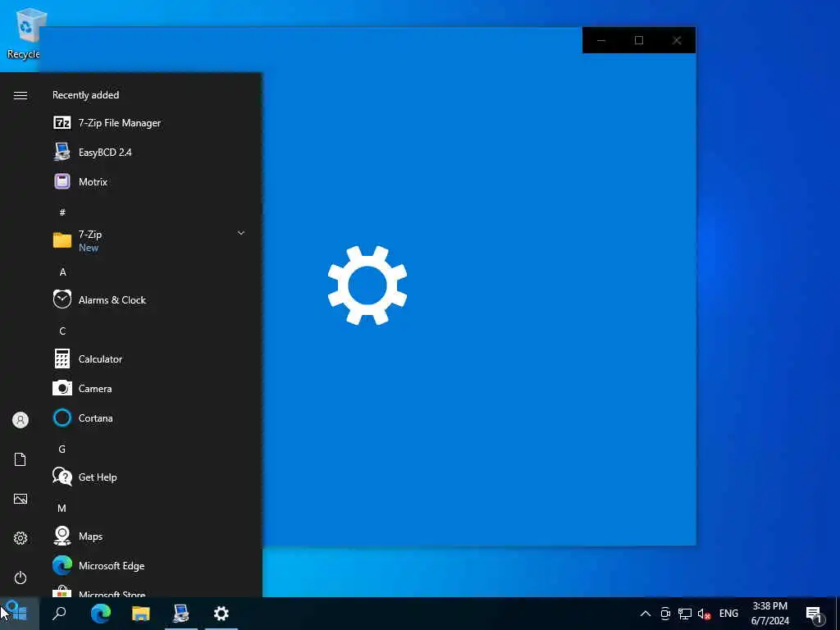Launch Calculator from the app list
Screen dimensions: 840x630
(150, 358)
